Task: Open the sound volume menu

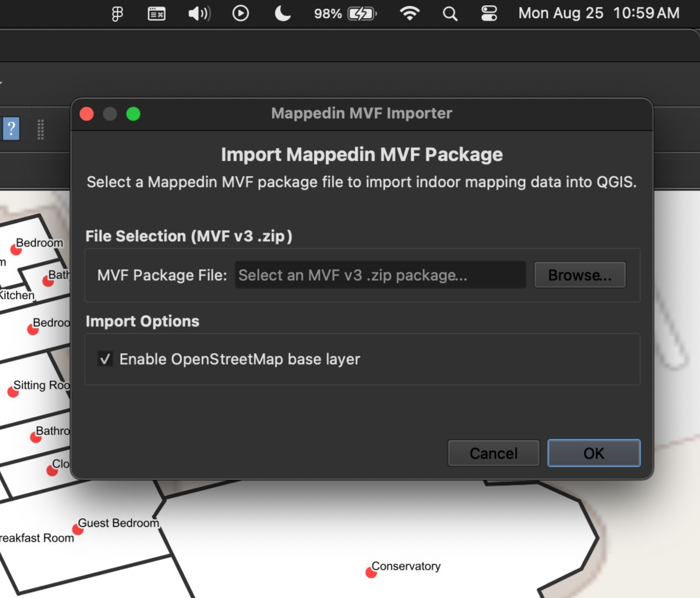Action: pyautogui.click(x=199, y=13)
